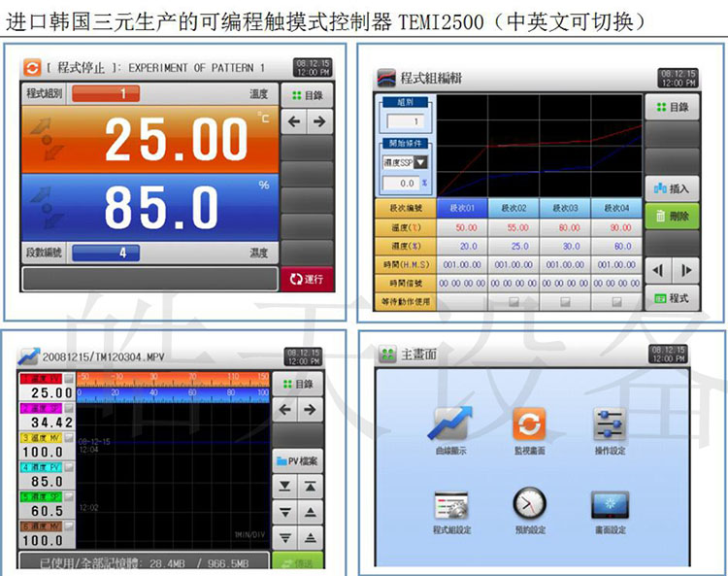Open 目錄 menu on the graph screen

(x=298, y=384)
